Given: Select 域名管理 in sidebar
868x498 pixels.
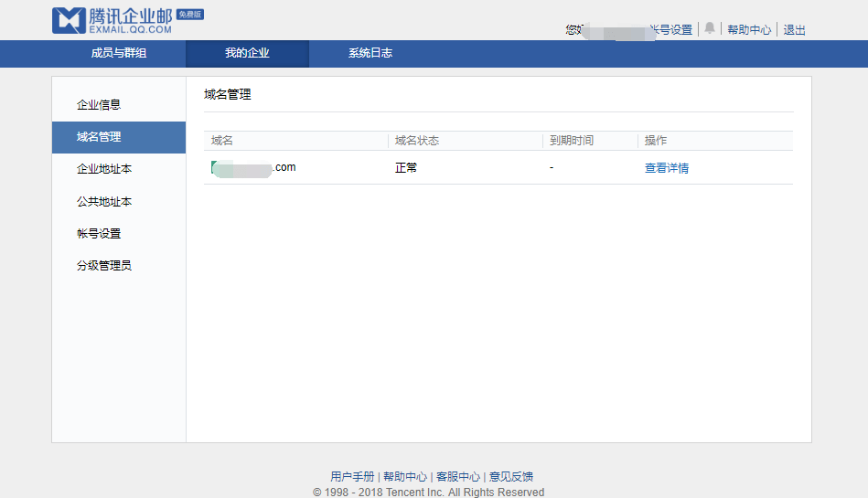Looking at the screenshot, I should pyautogui.click(x=119, y=137).
